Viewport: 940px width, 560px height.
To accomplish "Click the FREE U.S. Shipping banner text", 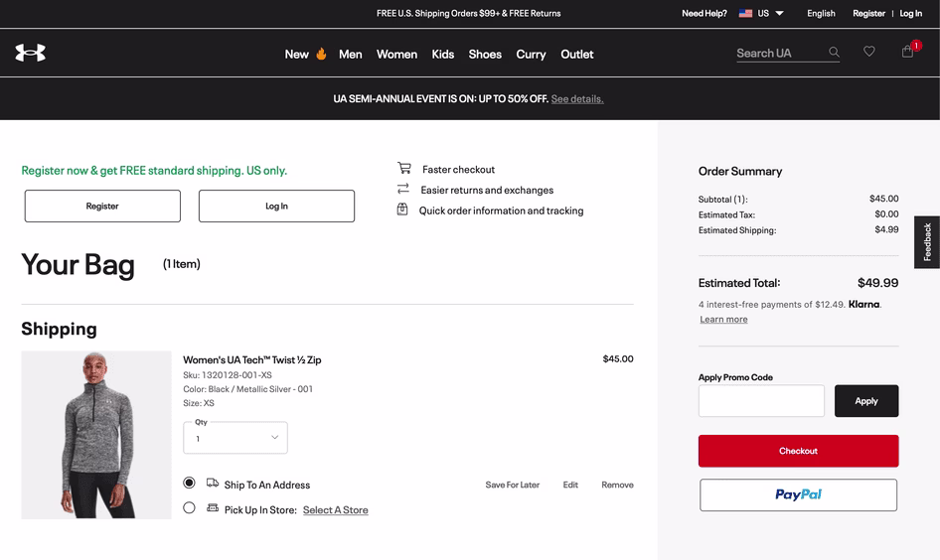I will tap(468, 13).
